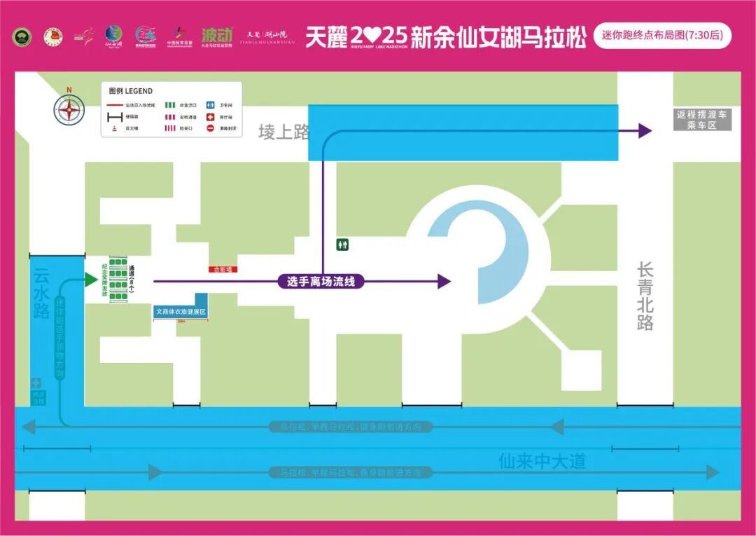Click the 仙女湖 blue-green round logo
The height and width of the screenshot is (536, 756).
pyautogui.click(x=114, y=36)
